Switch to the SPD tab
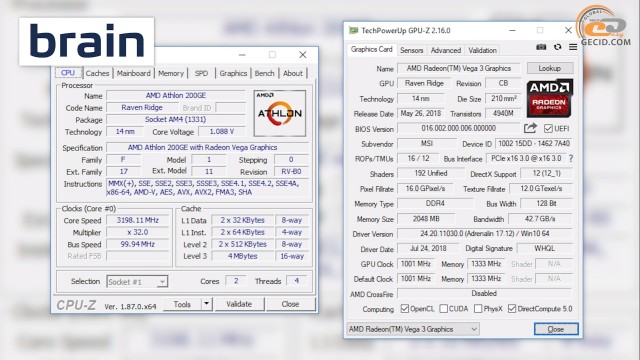 [x=201, y=73]
